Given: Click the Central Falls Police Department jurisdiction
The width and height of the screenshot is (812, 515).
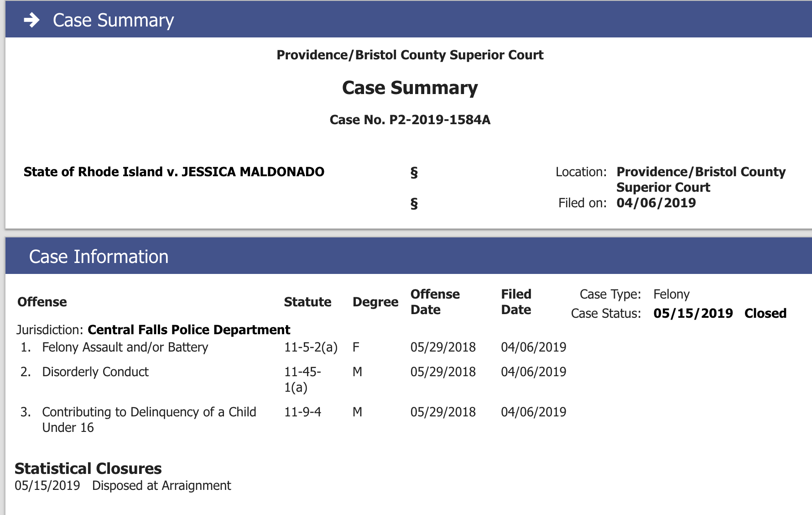Looking at the screenshot, I should pyautogui.click(x=189, y=330).
